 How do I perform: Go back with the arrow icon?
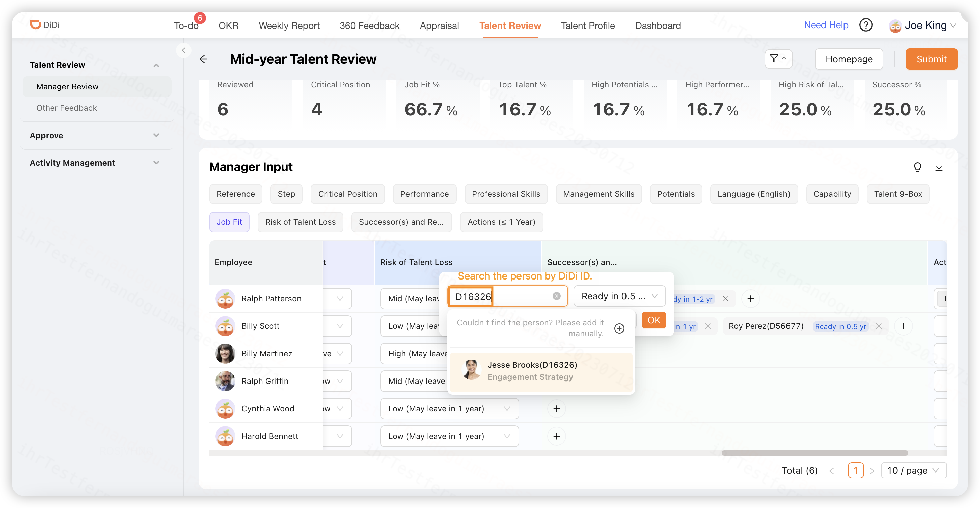(x=203, y=59)
